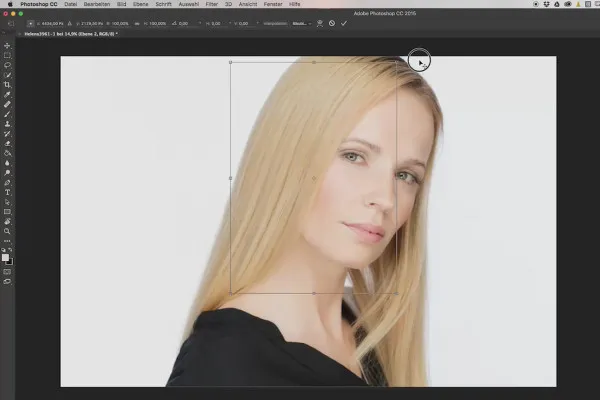Open the Schrift menu
Image resolution: width=600 pixels, height=400 pixels.
pyautogui.click(x=163, y=4)
